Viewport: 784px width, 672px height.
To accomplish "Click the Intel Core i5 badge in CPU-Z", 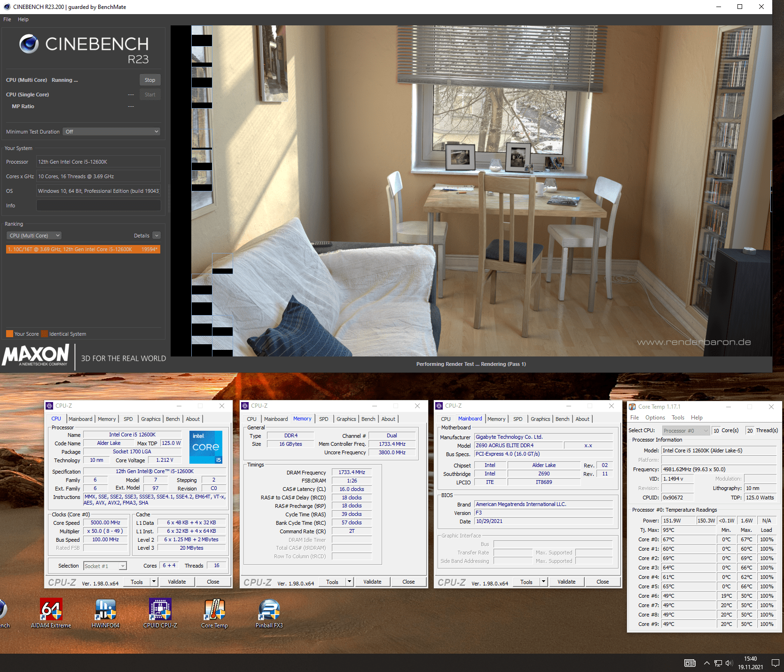I will [x=206, y=447].
